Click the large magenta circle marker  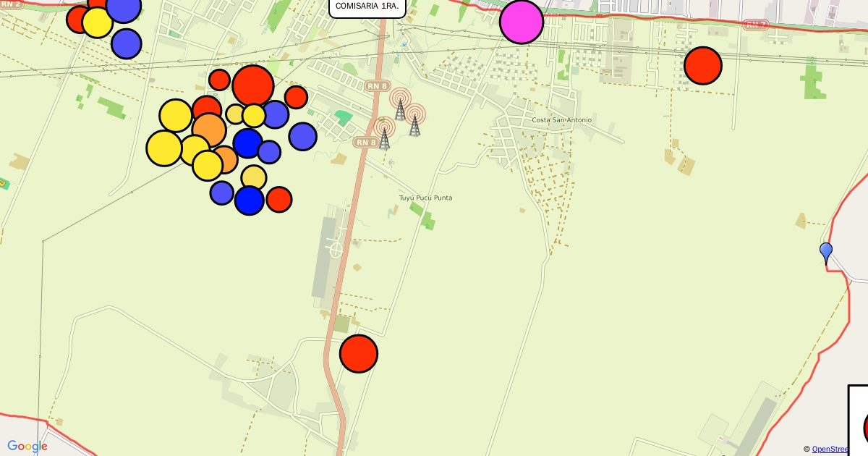coord(521,22)
